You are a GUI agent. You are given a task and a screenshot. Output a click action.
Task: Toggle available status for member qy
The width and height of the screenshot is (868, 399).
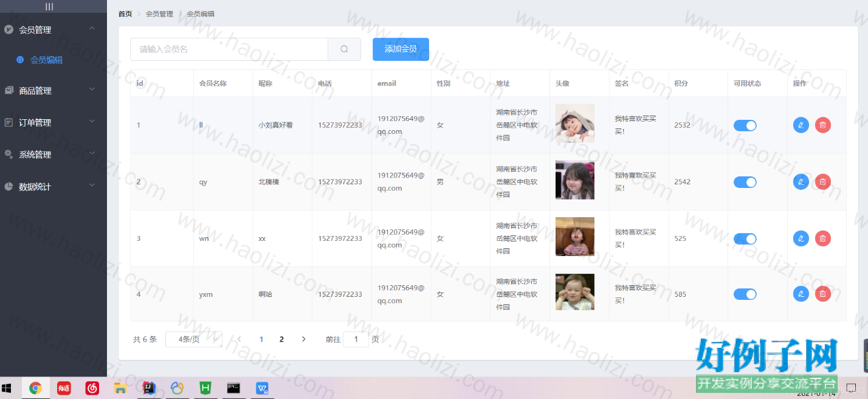(x=745, y=182)
